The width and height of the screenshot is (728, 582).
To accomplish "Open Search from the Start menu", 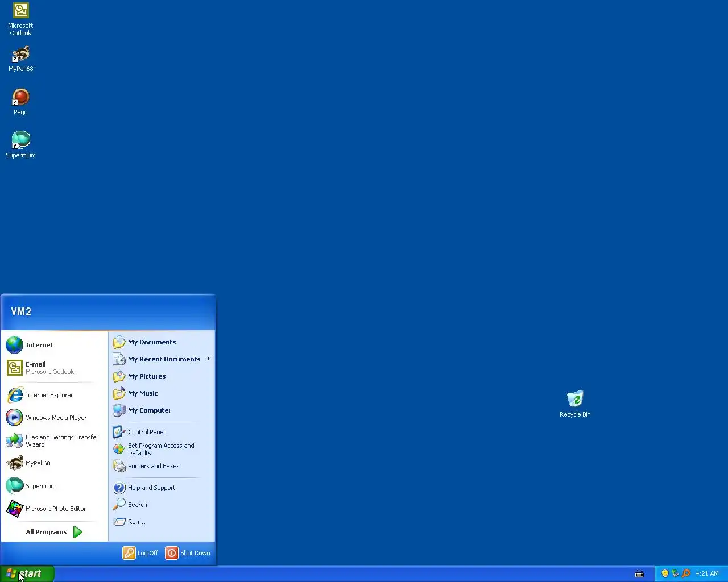I will click(x=162, y=505).
